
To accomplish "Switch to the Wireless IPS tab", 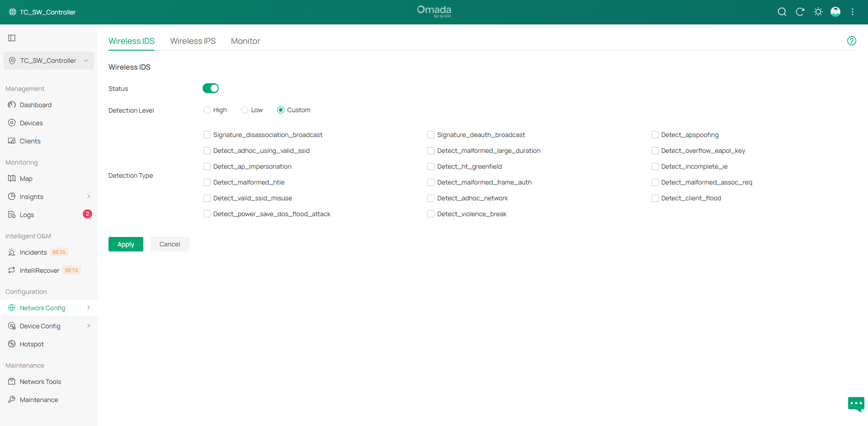I will (x=193, y=41).
